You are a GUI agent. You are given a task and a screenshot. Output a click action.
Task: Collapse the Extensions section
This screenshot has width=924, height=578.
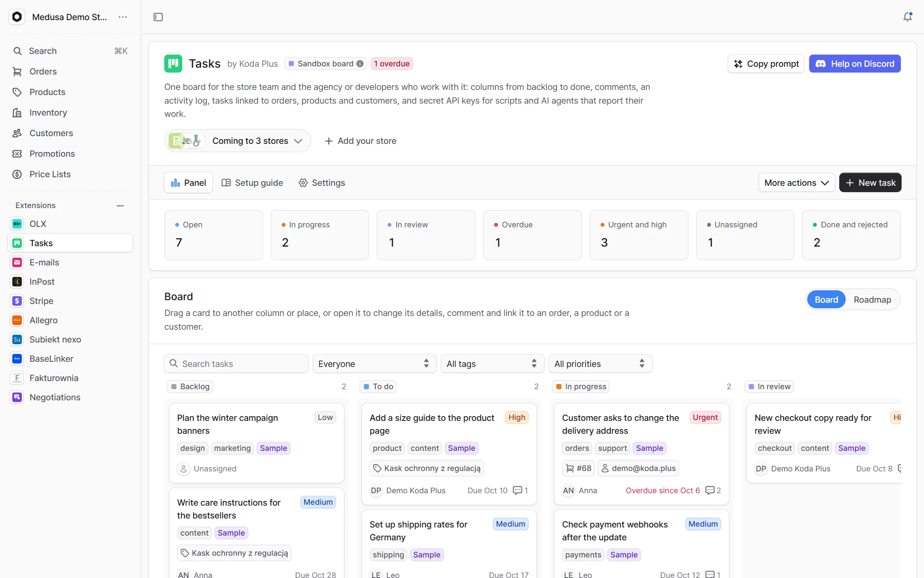click(120, 206)
